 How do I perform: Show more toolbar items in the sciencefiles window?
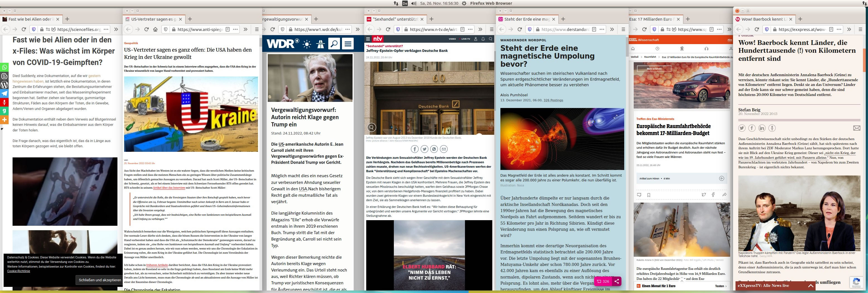pos(116,29)
